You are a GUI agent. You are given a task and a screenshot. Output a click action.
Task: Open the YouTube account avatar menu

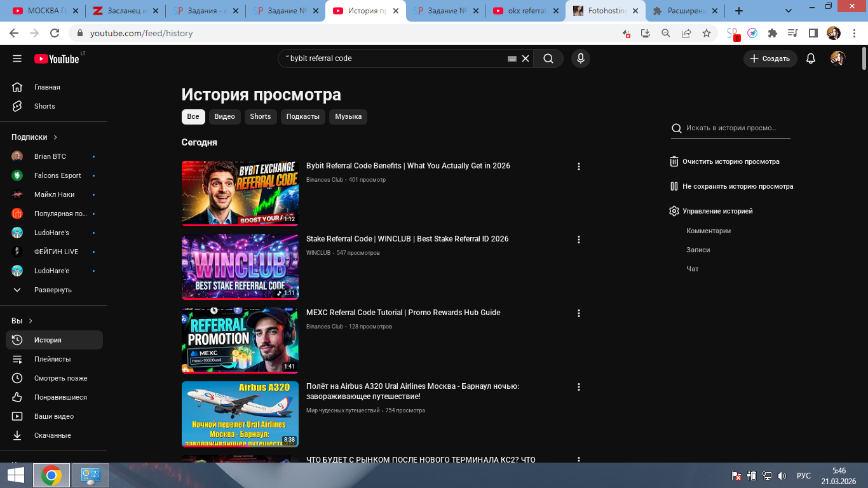point(838,58)
